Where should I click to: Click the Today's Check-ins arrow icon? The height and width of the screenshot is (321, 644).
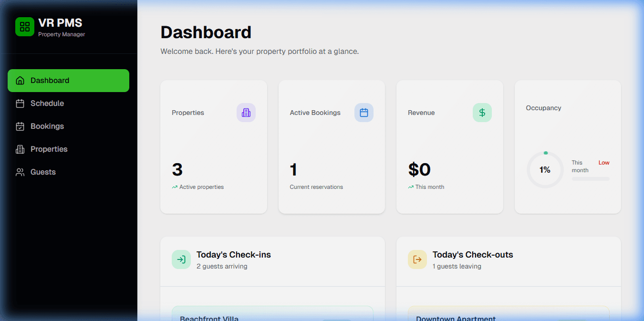181,259
